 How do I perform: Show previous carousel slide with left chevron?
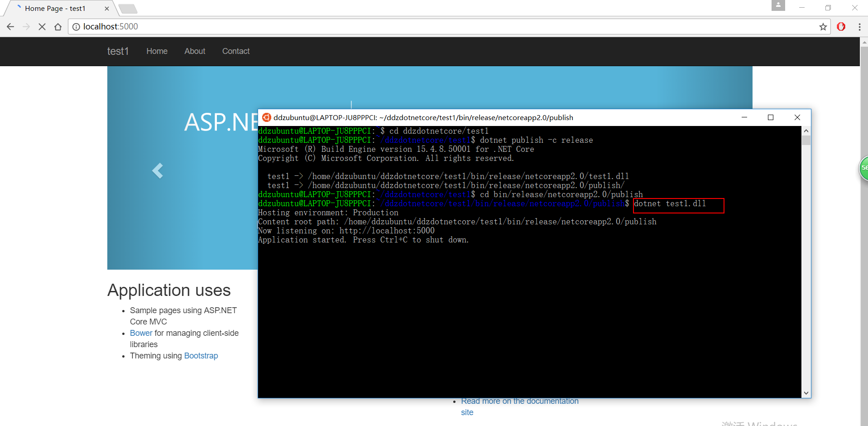157,171
